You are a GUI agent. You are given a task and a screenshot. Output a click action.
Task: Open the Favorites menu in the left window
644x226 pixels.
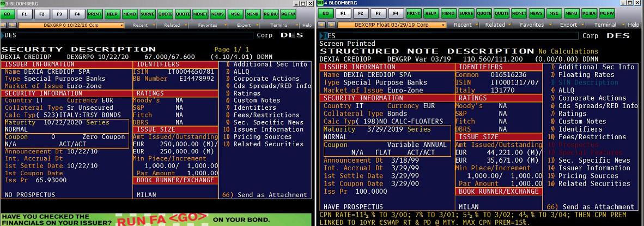click(210, 25)
